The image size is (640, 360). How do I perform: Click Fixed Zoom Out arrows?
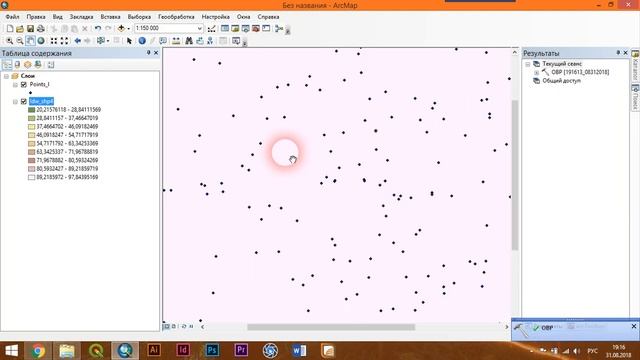coord(64,41)
